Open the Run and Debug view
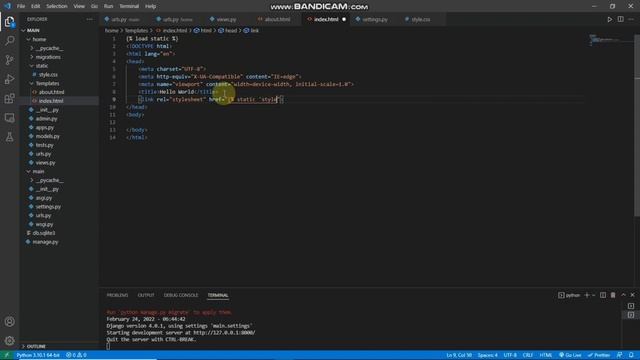The image size is (640, 360). (9, 79)
